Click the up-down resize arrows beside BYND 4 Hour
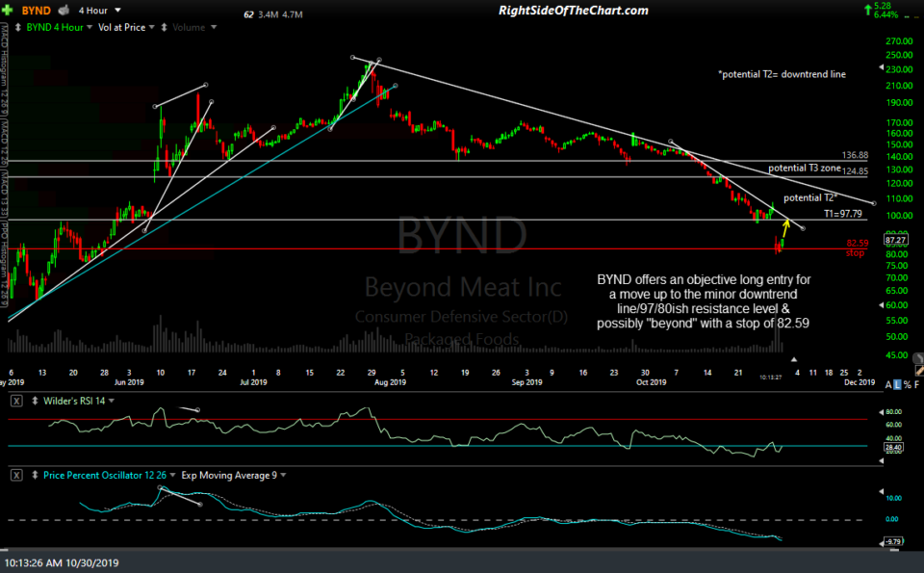 point(18,26)
